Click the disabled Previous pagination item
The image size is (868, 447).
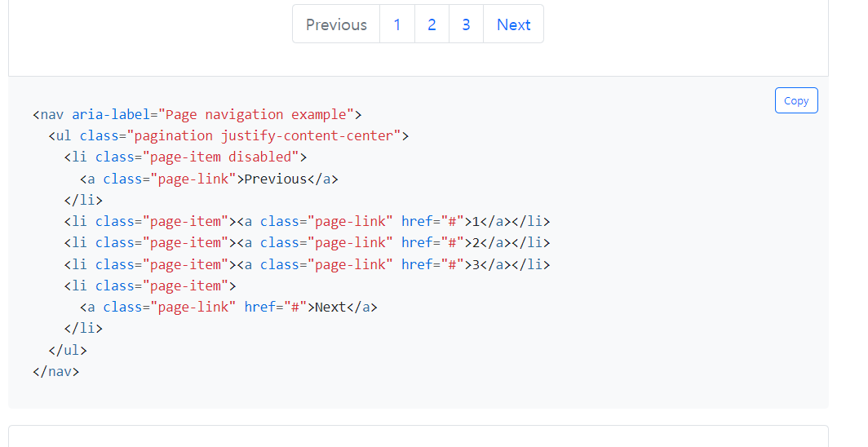click(336, 24)
